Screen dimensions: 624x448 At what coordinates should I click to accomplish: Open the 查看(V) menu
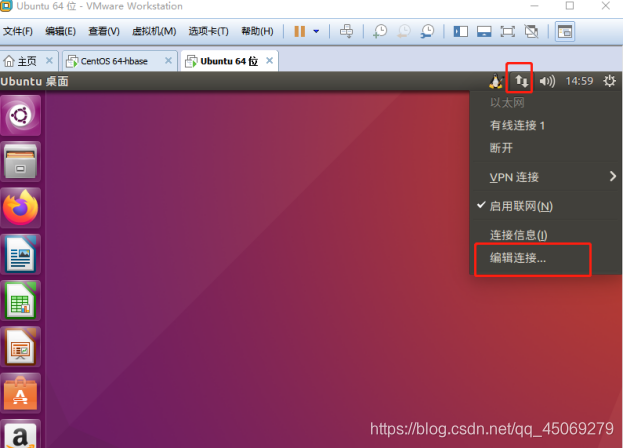[103, 31]
